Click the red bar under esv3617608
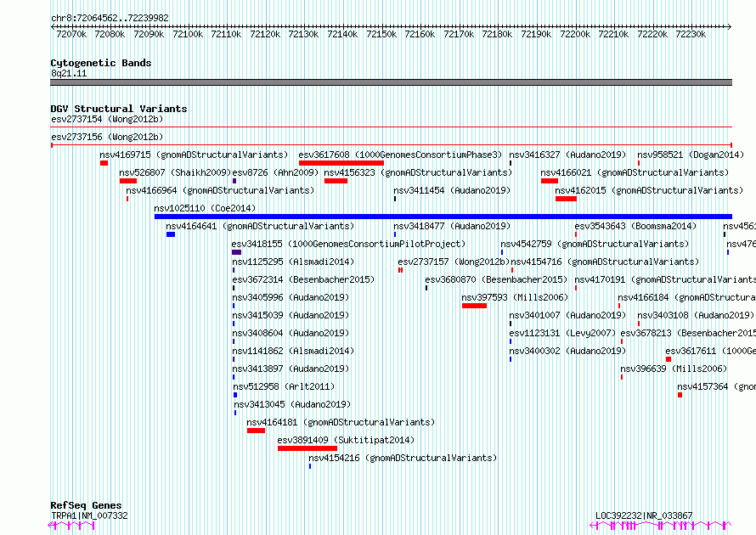 click(341, 163)
